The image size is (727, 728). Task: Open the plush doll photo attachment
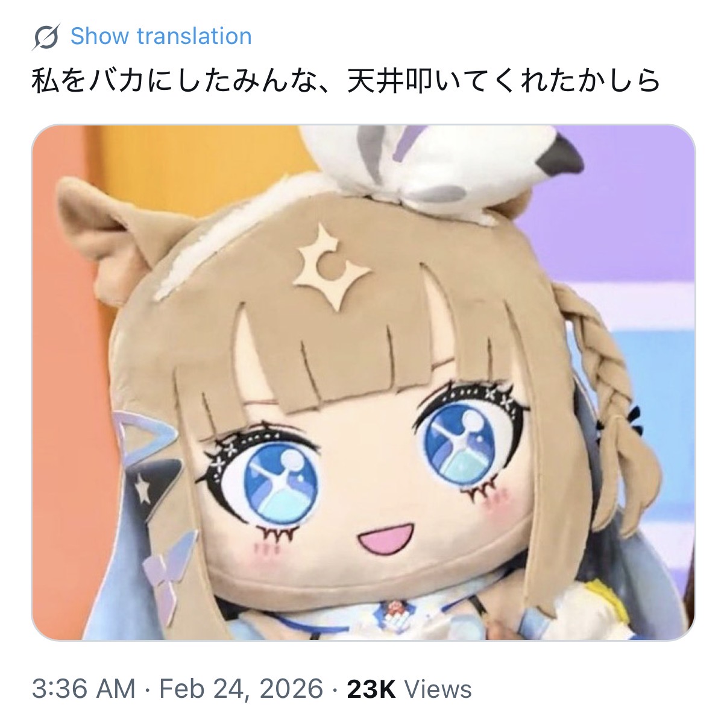[x=363, y=382]
